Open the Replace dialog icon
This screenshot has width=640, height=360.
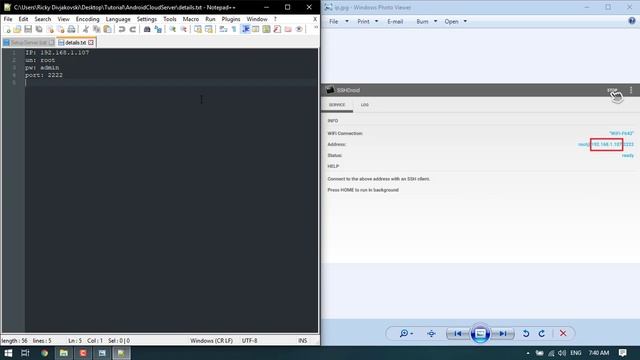click(158, 29)
